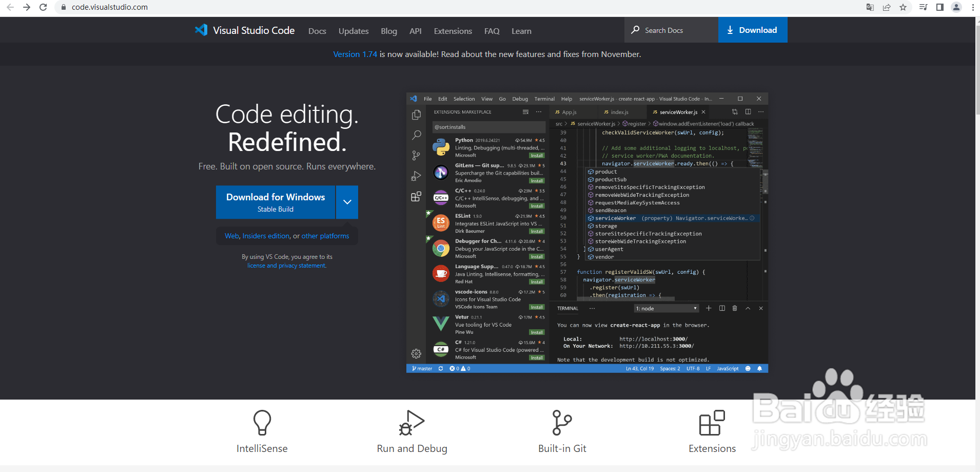This screenshot has width=980, height=472.
Task: Open the API navigation item
Action: click(416, 31)
